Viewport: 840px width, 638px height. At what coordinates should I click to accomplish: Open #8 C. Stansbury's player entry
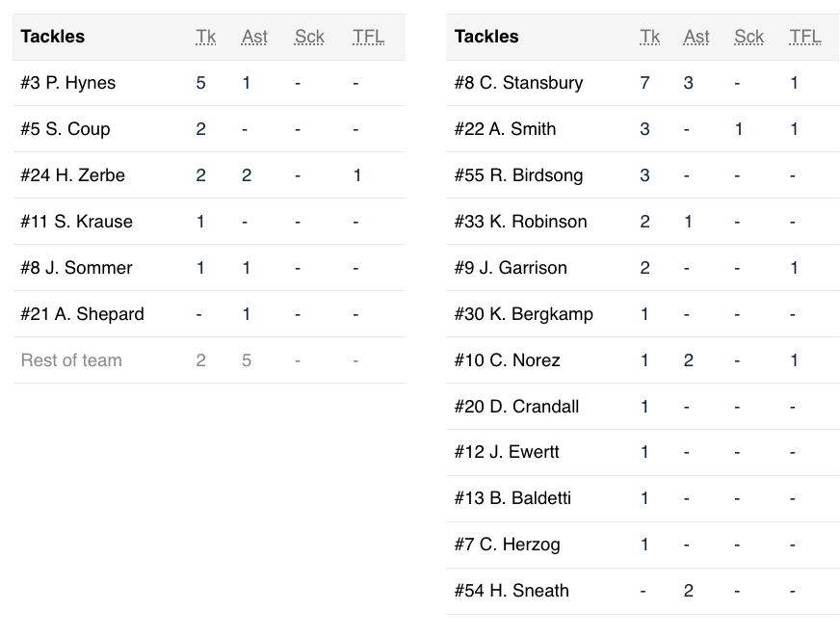(518, 83)
